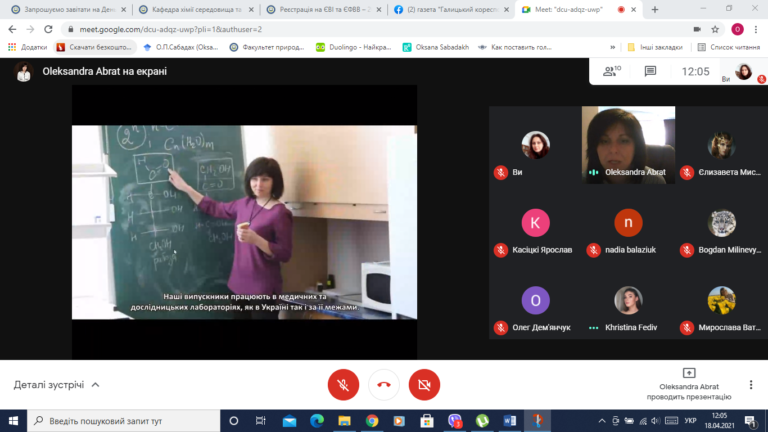Open Chrome profile avatar menu

pos(737,29)
